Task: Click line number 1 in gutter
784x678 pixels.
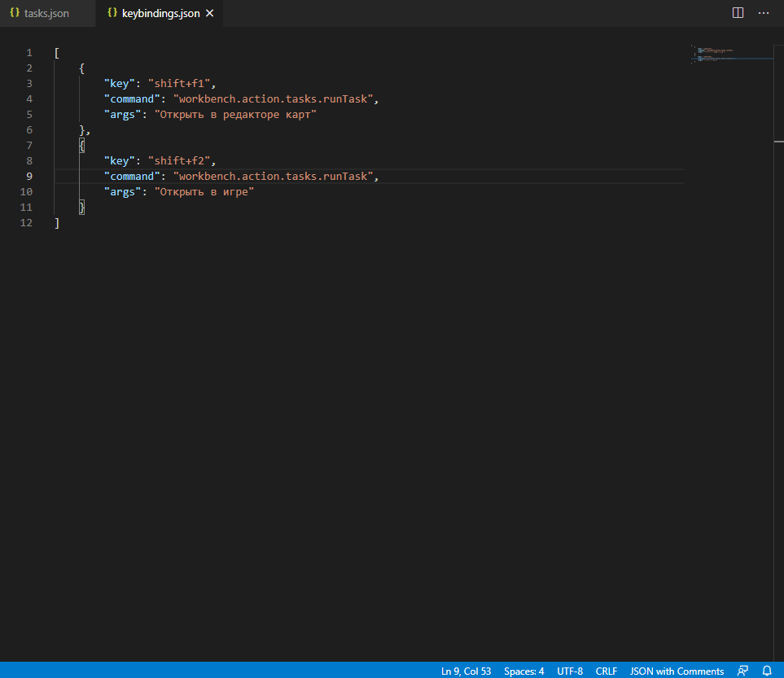Action: (29, 53)
